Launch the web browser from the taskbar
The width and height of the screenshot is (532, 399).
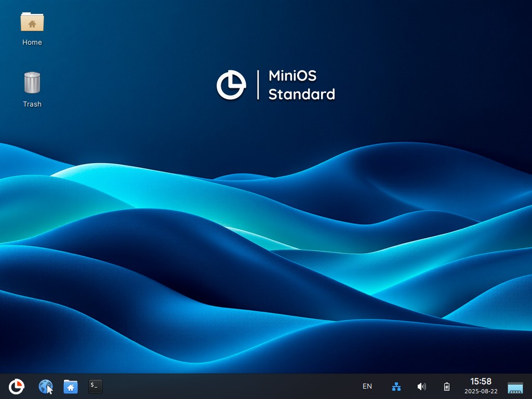pos(46,387)
